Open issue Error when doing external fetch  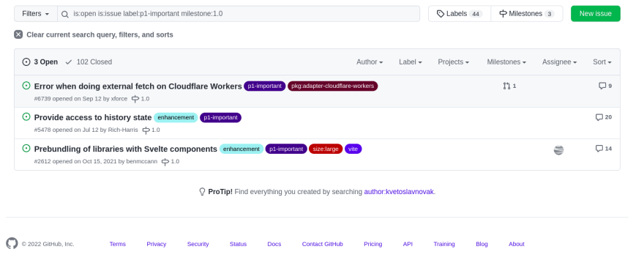[x=138, y=86]
